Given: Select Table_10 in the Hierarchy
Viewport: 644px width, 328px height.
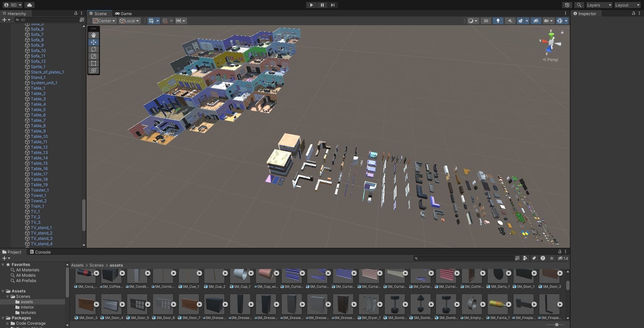Looking at the screenshot, I should (39, 136).
